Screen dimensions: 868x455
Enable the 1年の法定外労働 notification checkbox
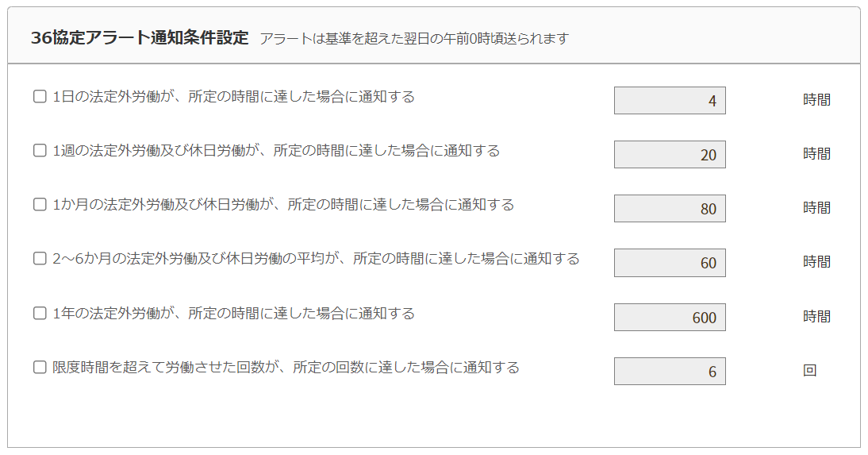[x=40, y=314]
